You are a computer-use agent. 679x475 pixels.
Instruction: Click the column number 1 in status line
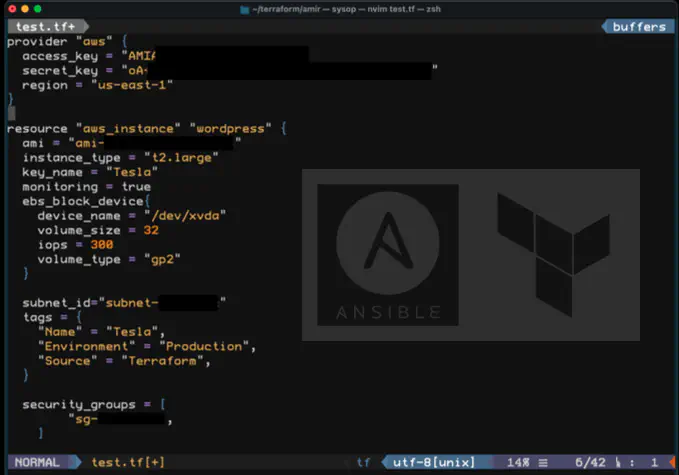pos(654,462)
